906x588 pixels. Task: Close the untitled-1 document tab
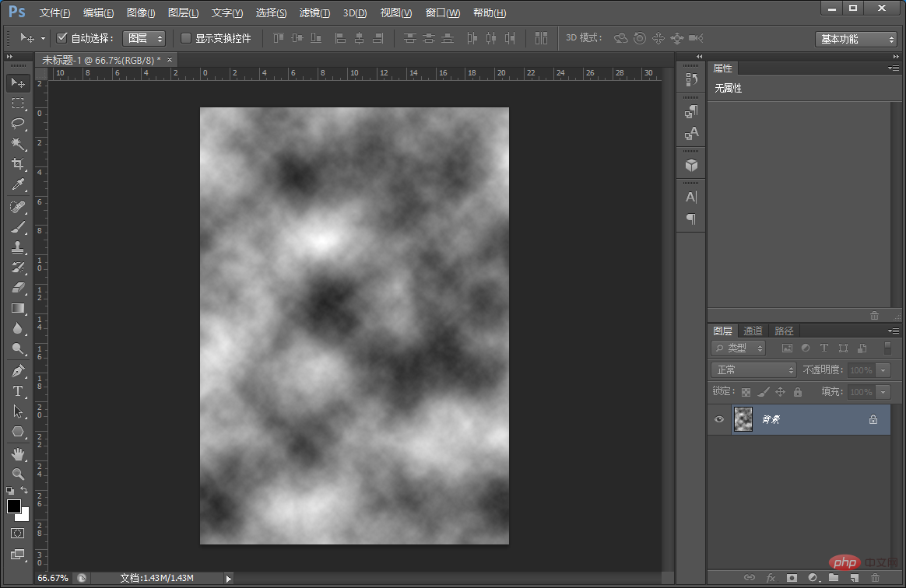tap(170, 59)
